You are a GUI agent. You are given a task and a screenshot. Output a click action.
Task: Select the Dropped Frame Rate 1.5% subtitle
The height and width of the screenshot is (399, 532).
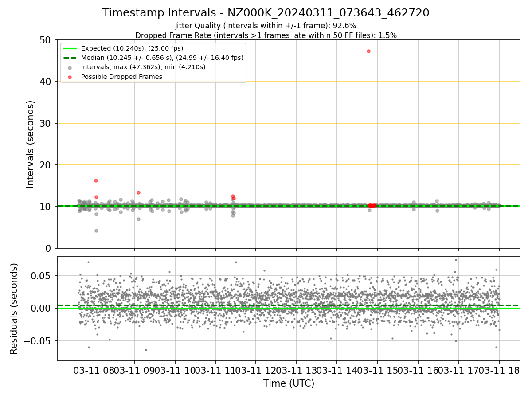pyautogui.click(x=266, y=35)
